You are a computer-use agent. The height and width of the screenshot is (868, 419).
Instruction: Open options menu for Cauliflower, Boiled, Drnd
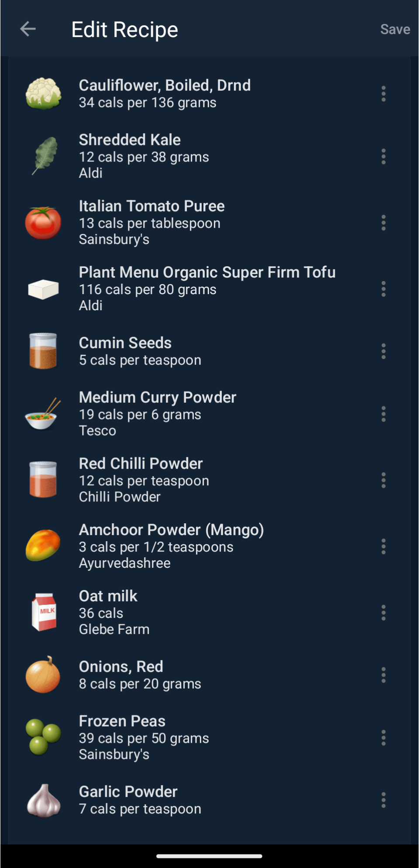point(383,94)
